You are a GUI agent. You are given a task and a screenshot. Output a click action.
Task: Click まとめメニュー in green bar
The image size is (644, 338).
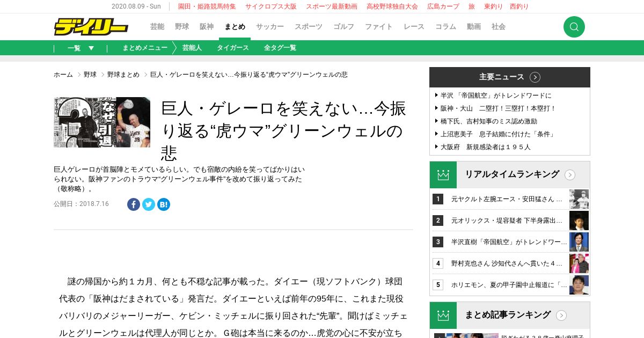145,48
